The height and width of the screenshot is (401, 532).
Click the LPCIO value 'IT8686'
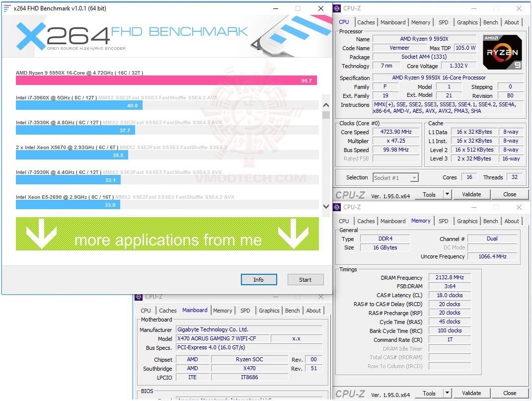point(249,377)
